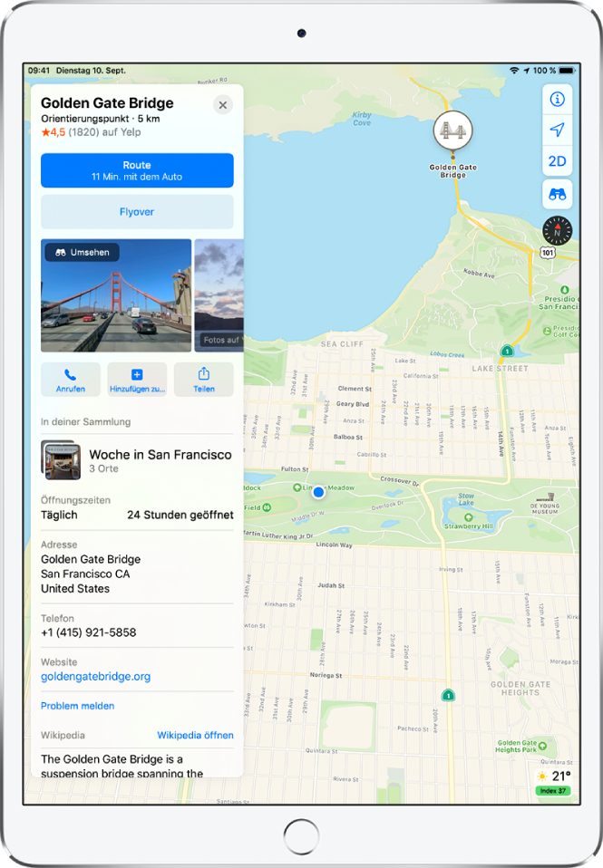Image resolution: width=603 pixels, height=868 pixels.
Task: Tap the compass icon
Action: [x=557, y=231]
